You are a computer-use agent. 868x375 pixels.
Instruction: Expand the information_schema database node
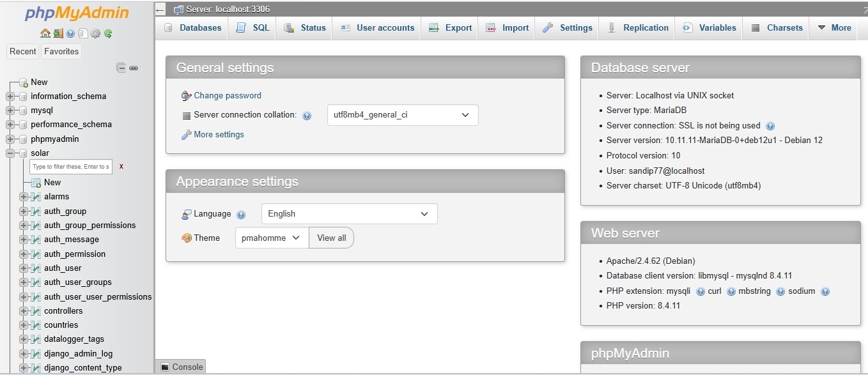[10, 96]
